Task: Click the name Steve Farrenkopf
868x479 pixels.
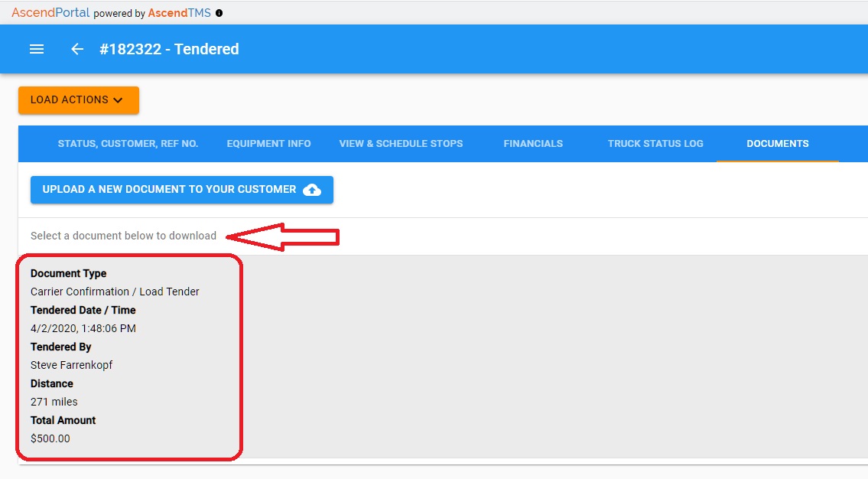Action: (x=71, y=365)
